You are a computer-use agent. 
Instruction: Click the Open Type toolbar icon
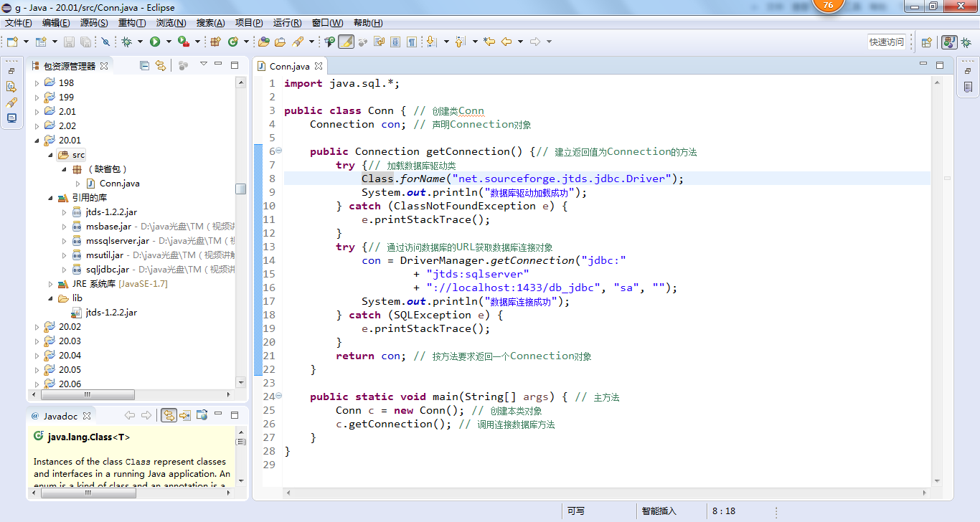pos(263,42)
